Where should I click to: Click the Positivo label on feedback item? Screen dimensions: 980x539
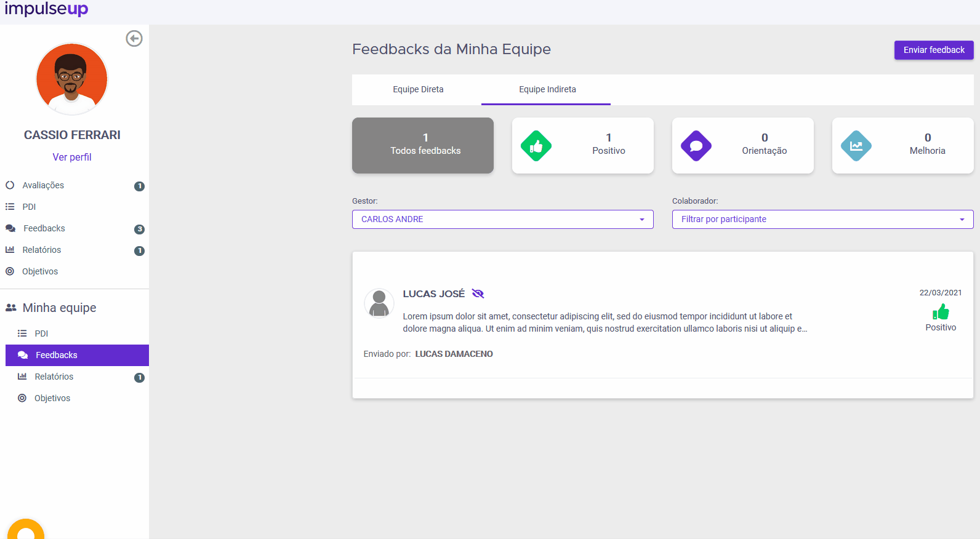coord(941,327)
